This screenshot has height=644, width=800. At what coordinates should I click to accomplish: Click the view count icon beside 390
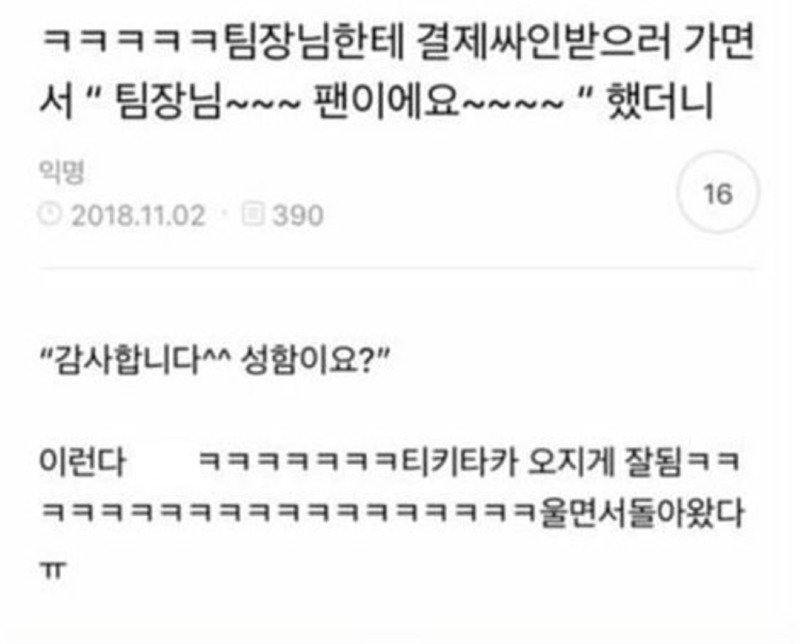(x=253, y=214)
